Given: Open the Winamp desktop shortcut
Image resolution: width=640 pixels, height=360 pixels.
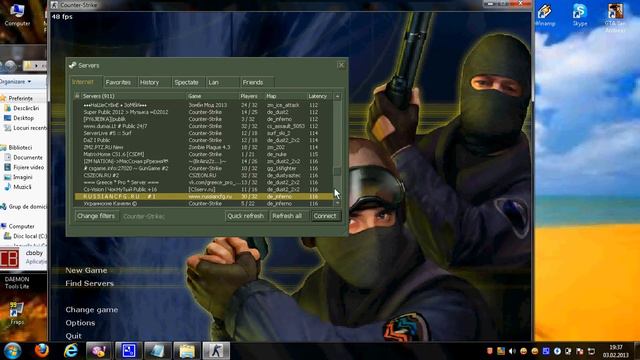Looking at the screenshot, I should point(544,16).
